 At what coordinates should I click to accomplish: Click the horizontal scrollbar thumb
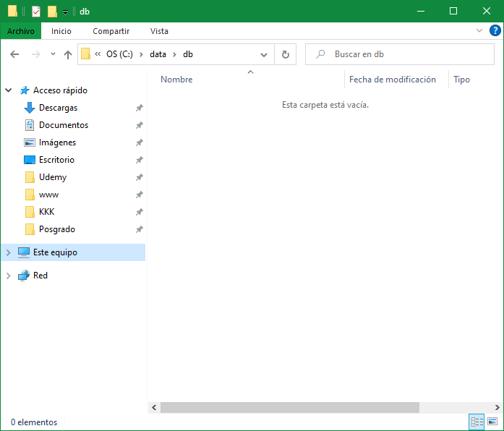click(289, 408)
